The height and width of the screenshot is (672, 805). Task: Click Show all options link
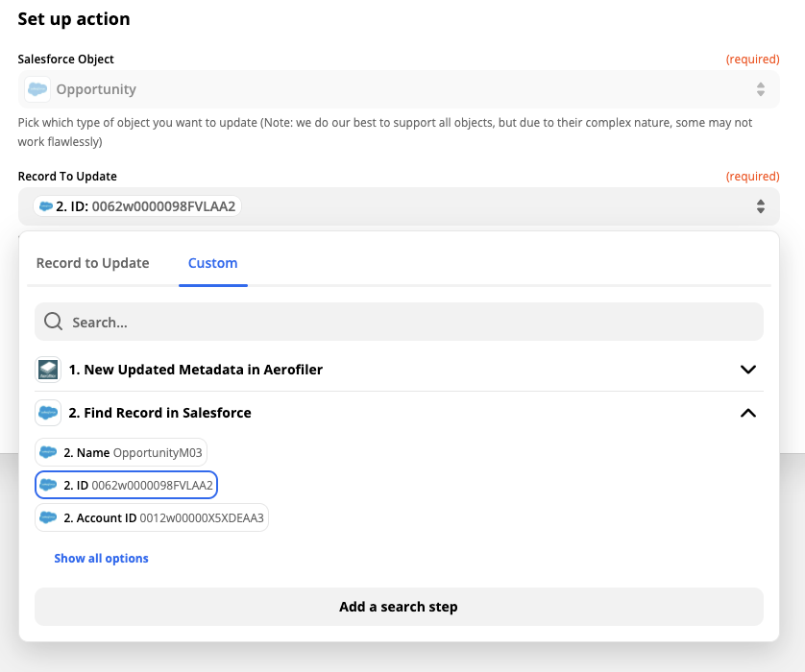[x=101, y=558]
